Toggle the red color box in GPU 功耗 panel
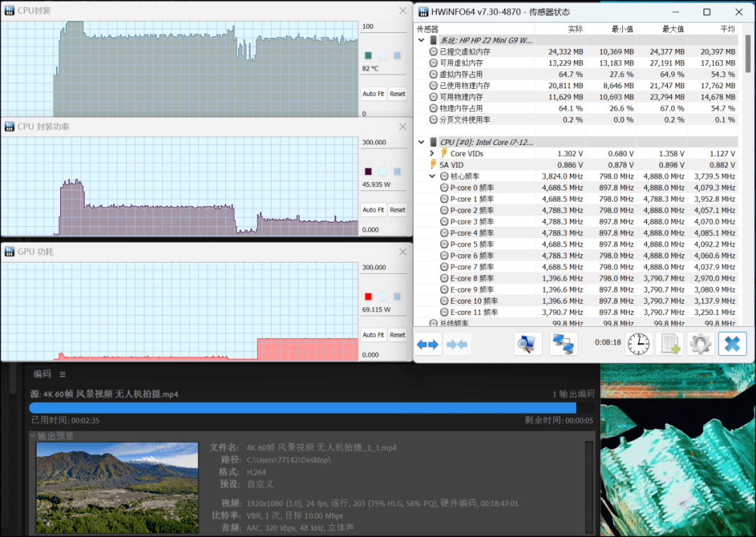This screenshot has width=756, height=537. coord(367,295)
